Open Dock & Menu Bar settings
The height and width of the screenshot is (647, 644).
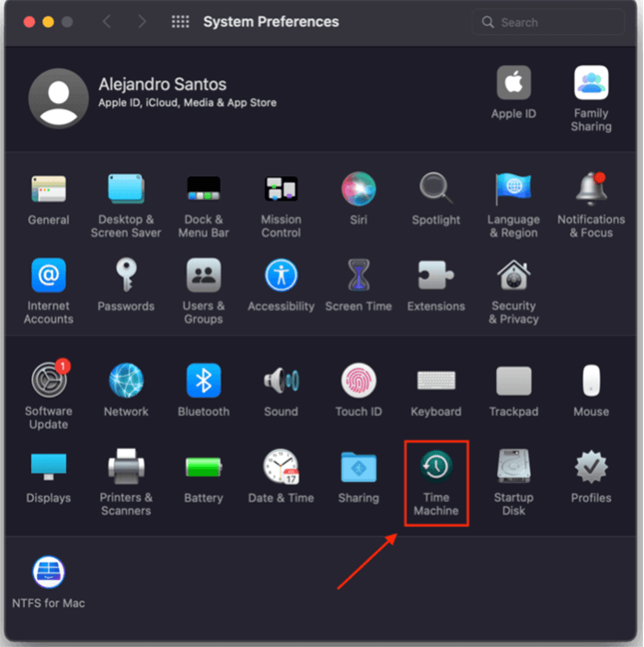(x=203, y=190)
